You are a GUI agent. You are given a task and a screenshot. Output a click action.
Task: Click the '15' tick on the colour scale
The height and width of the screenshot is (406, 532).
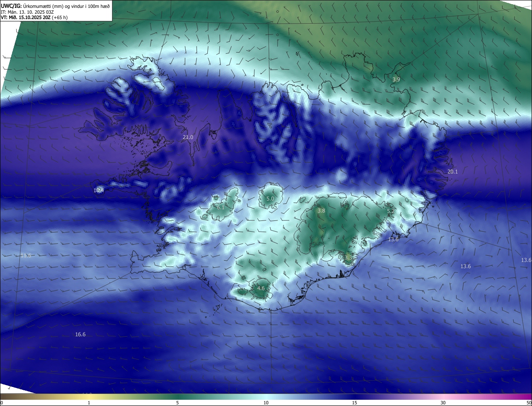(355, 403)
